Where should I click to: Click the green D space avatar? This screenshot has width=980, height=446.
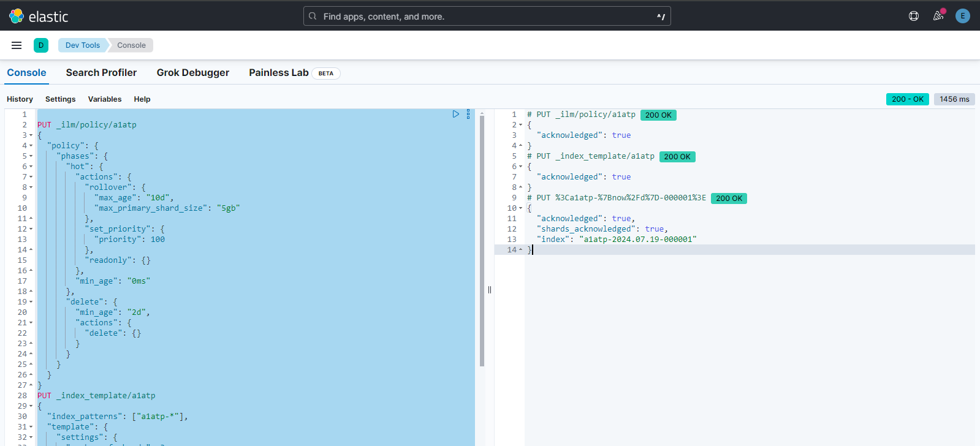pos(41,45)
